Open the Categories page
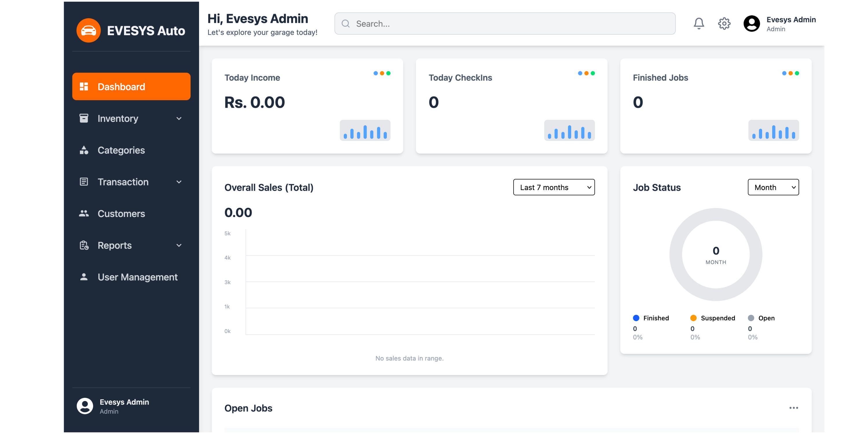 coord(121,150)
